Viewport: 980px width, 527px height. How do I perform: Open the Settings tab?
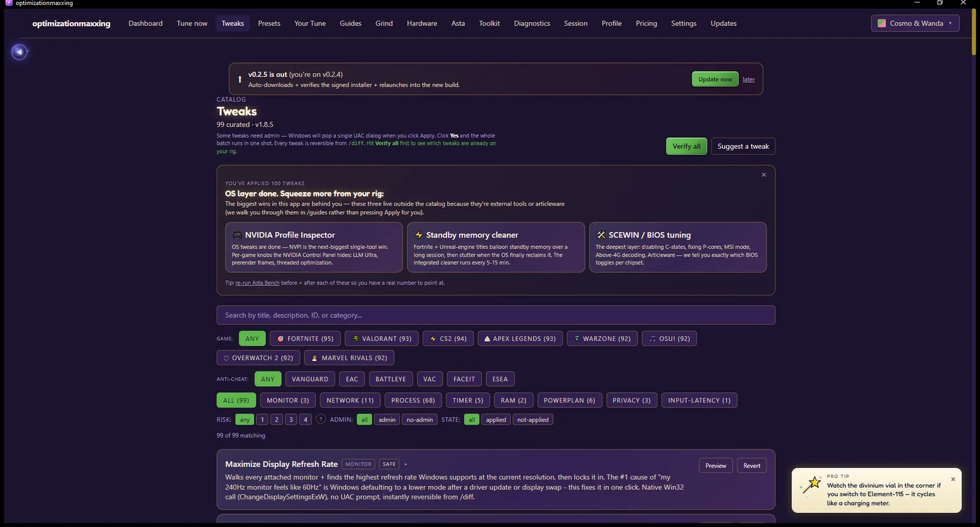click(684, 23)
